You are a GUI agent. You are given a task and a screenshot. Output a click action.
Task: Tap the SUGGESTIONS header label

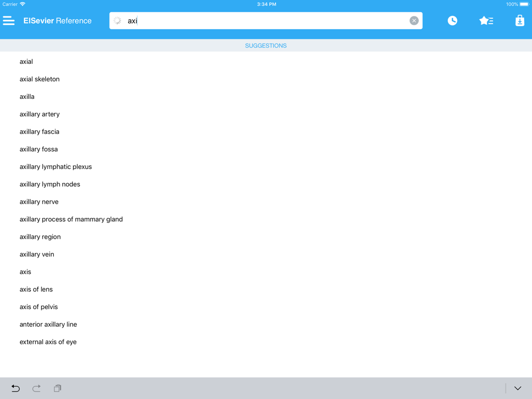tap(265, 45)
